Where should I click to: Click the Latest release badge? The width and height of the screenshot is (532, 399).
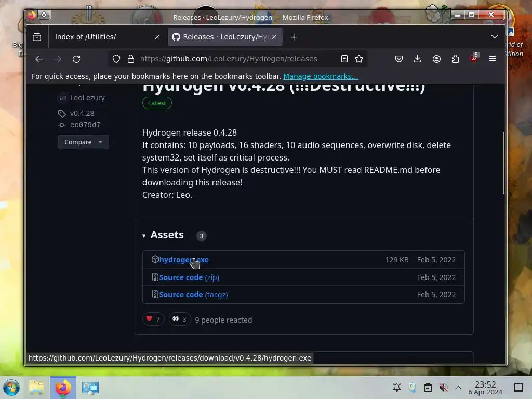[157, 103]
